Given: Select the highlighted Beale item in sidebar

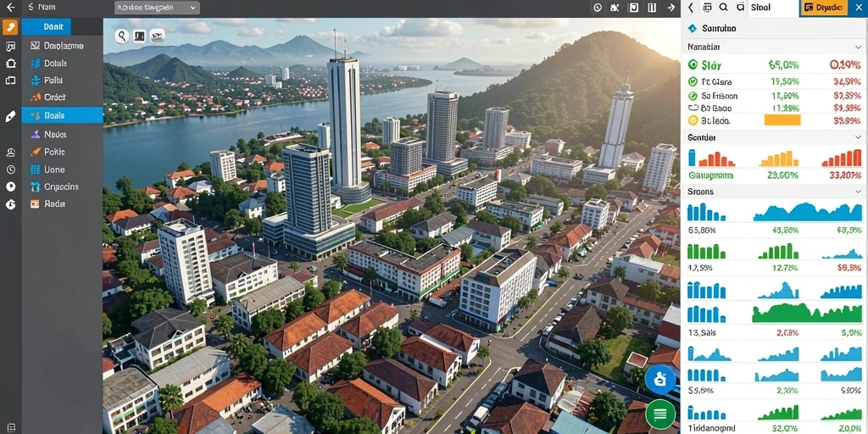Looking at the screenshot, I should [62, 115].
